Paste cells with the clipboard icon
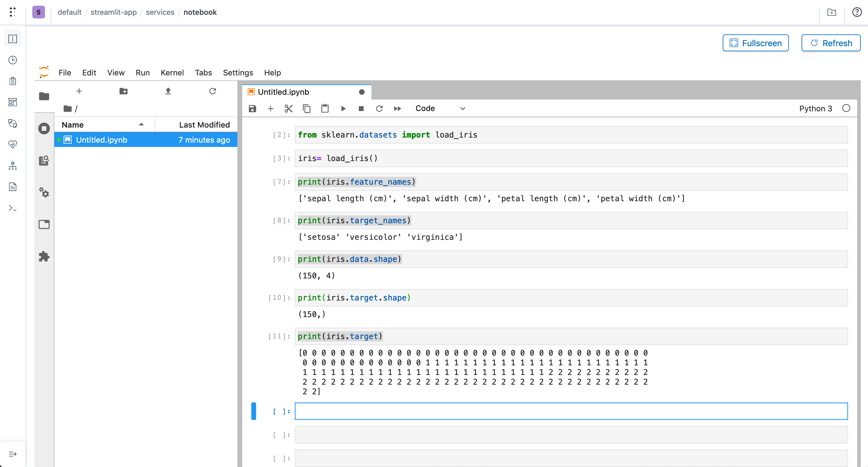 click(x=325, y=108)
